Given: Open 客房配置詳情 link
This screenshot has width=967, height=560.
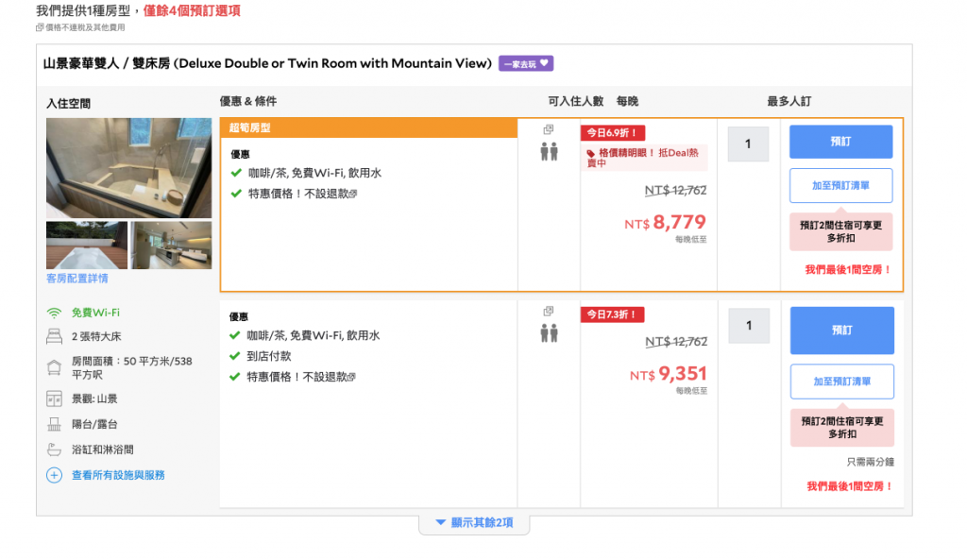Looking at the screenshot, I should coord(77,279).
